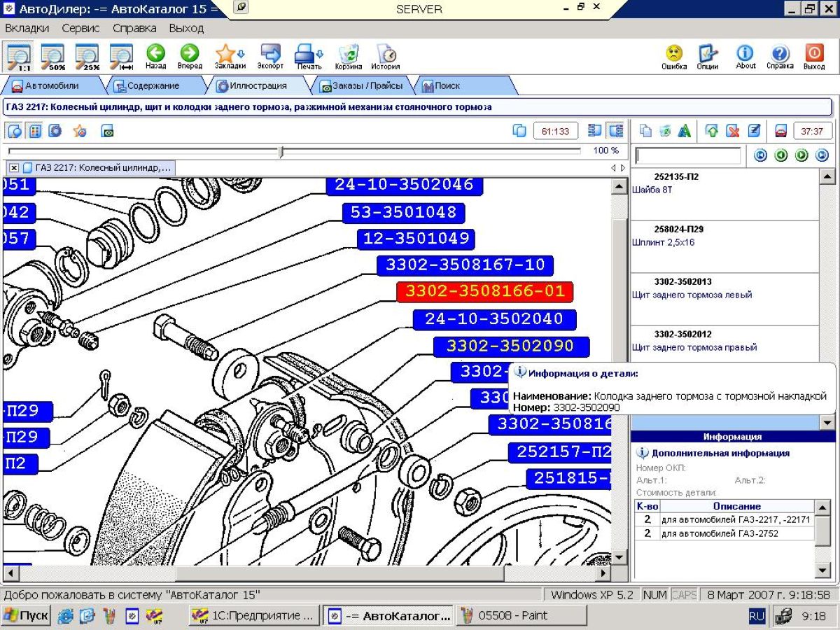Click the green letter A icon
Screen dimensions: 840x630
pyautogui.click(x=685, y=131)
